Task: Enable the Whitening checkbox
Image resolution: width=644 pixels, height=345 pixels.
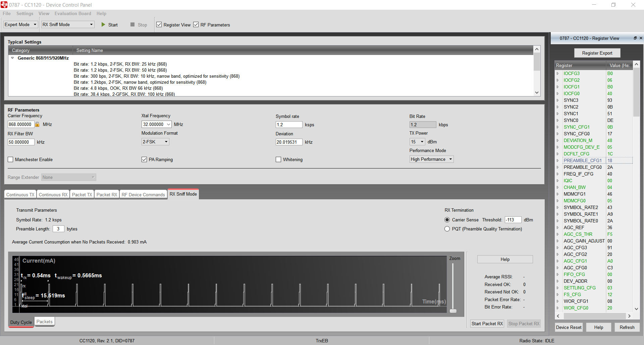Action: click(278, 159)
